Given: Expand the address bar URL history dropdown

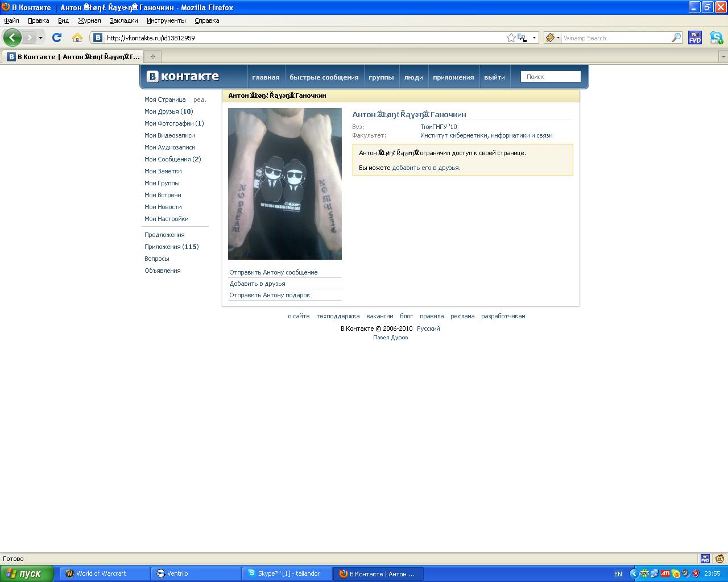Looking at the screenshot, I should (534, 38).
